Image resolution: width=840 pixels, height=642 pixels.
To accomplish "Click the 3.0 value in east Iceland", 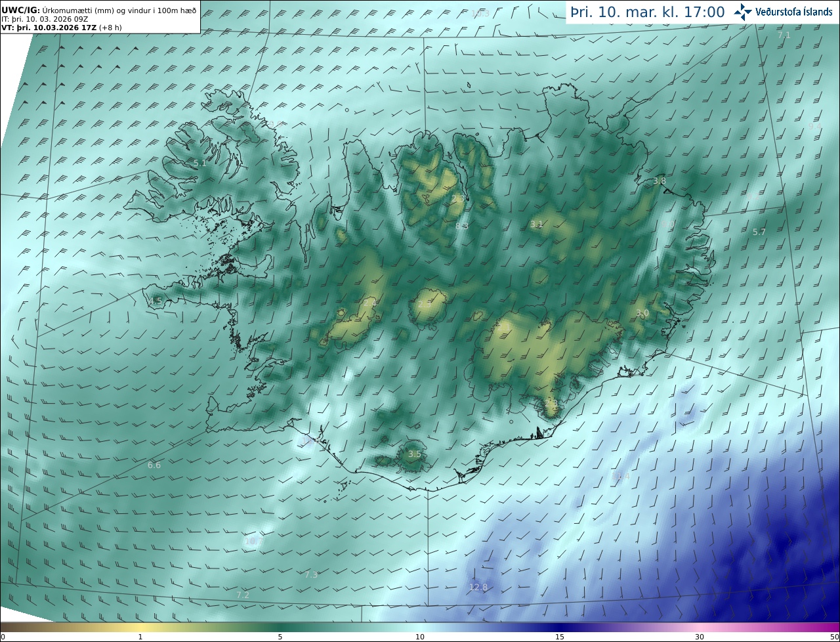I will (642, 314).
